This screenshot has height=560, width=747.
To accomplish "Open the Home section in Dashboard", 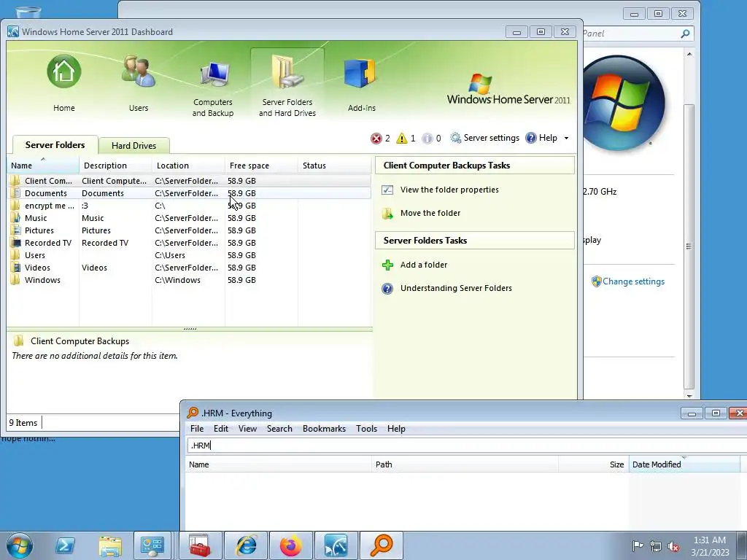I will (64, 83).
